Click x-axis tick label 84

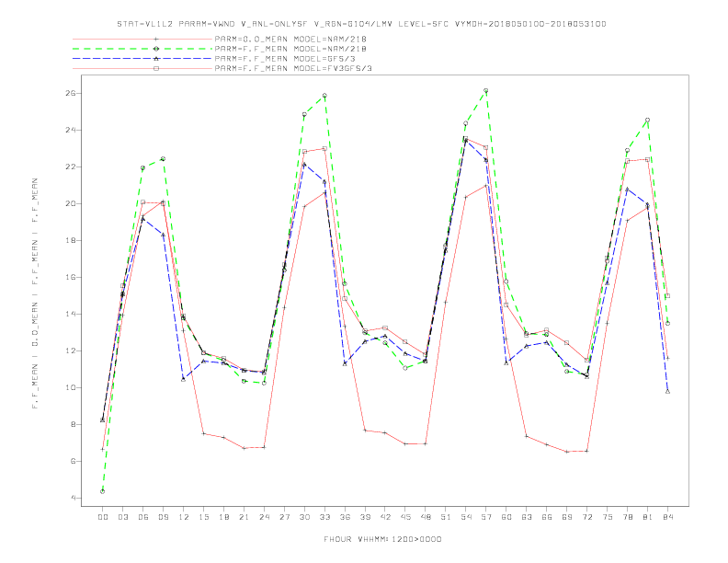coord(667,517)
